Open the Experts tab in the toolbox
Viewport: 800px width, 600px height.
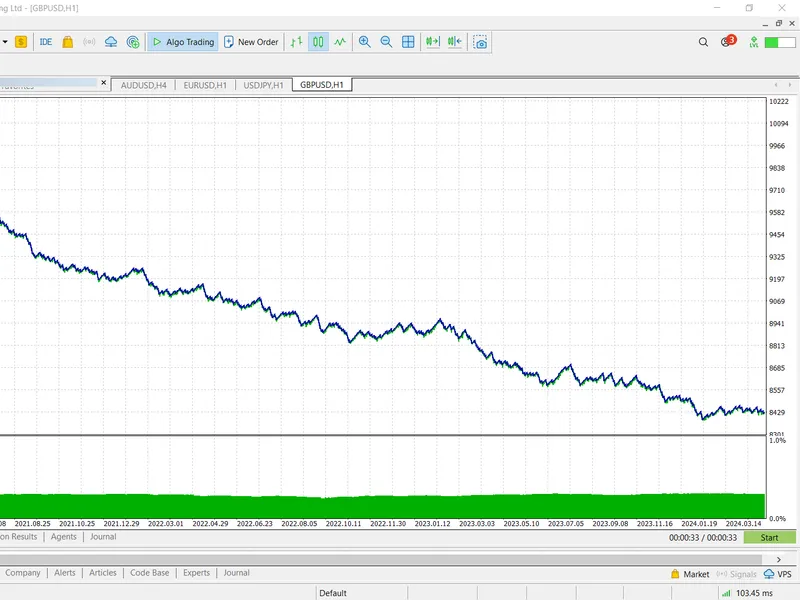196,573
